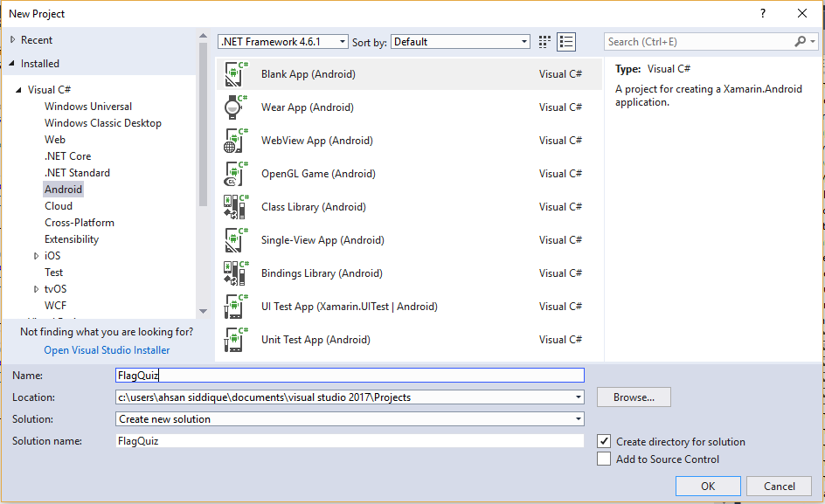825x504 pixels.
Task: Select the .NET Core category
Action: pos(67,156)
